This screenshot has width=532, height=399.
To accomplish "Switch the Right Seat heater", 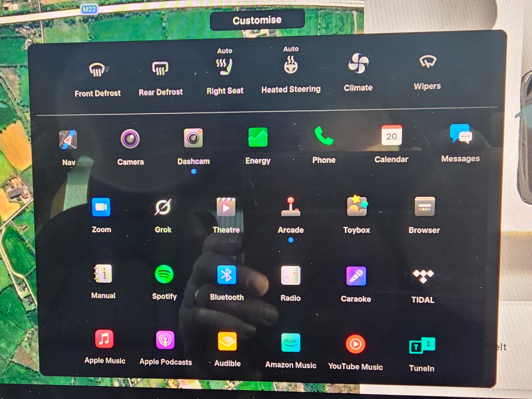I will pos(225,67).
